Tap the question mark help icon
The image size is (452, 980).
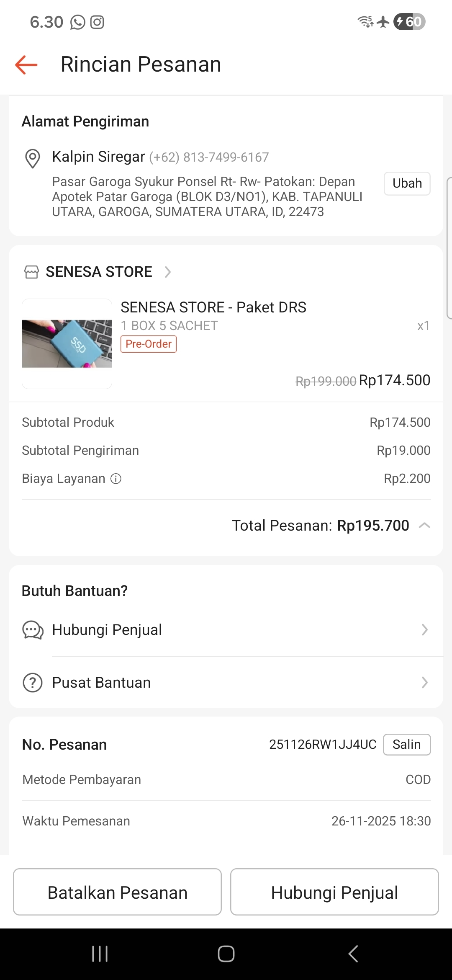pyautogui.click(x=33, y=683)
